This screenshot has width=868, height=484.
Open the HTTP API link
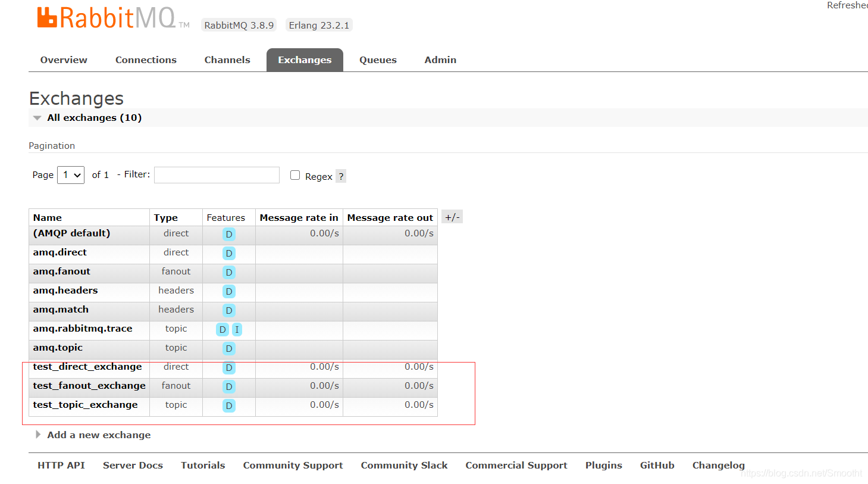[61, 466]
